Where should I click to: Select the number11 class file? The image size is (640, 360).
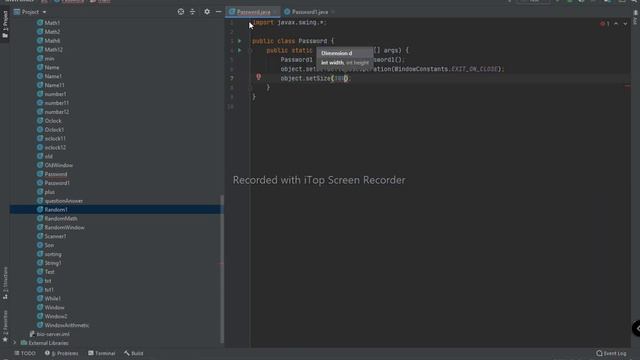pos(53,103)
